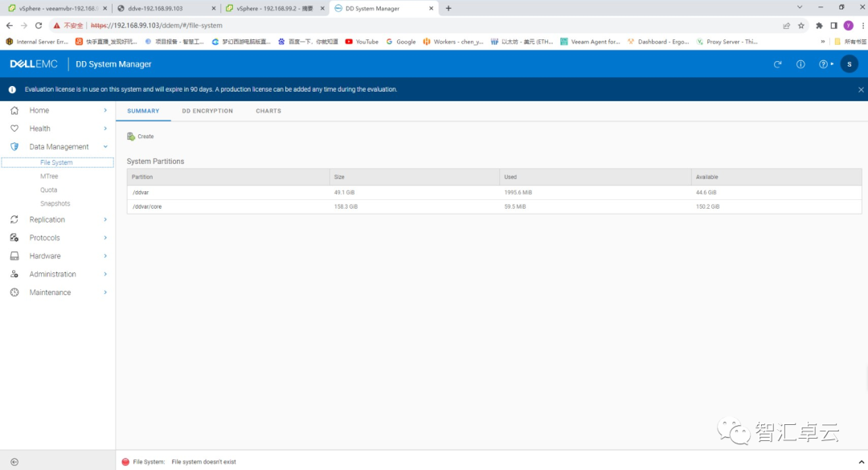Image resolution: width=868 pixels, height=470 pixels.
Task: Open the Proxy Server bookmark
Action: click(727, 42)
